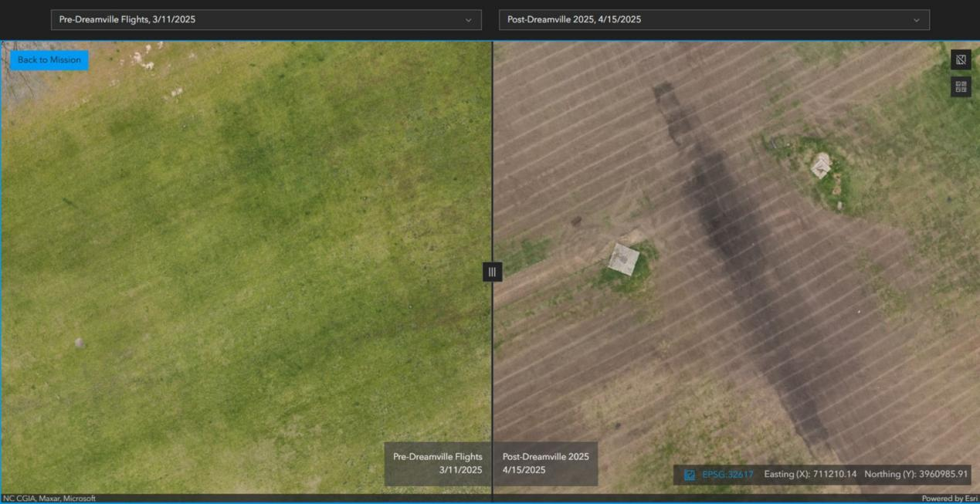Click the Pre-Dreamville Flights 3/11/2025 label

tap(437, 463)
